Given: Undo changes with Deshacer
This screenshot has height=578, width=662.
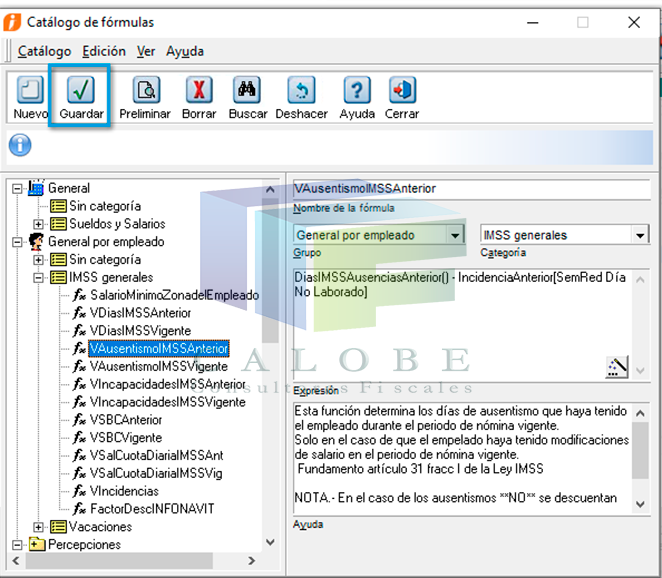Looking at the screenshot, I should tap(301, 90).
